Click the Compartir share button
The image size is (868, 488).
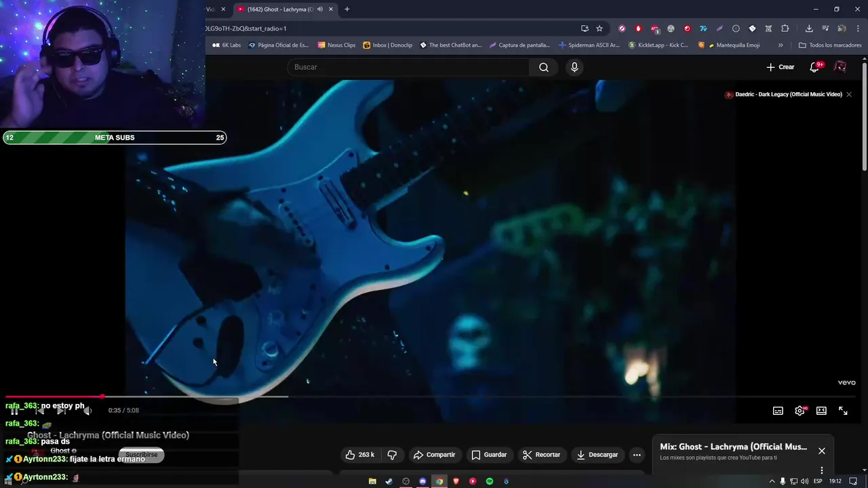click(x=435, y=455)
